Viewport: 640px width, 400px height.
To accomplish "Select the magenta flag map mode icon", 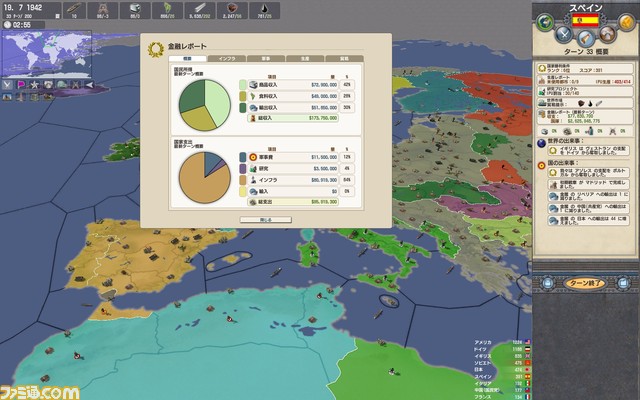I will coord(21,84).
